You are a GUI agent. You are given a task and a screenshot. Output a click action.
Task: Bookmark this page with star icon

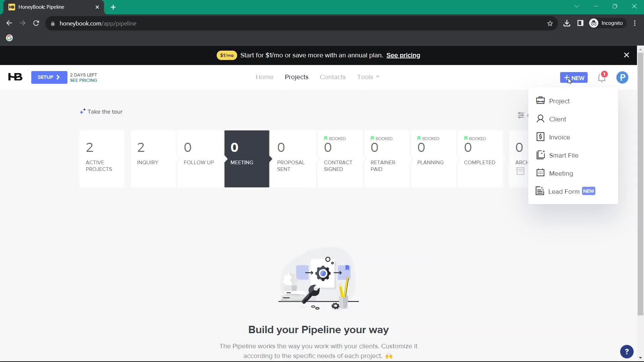pyautogui.click(x=550, y=23)
